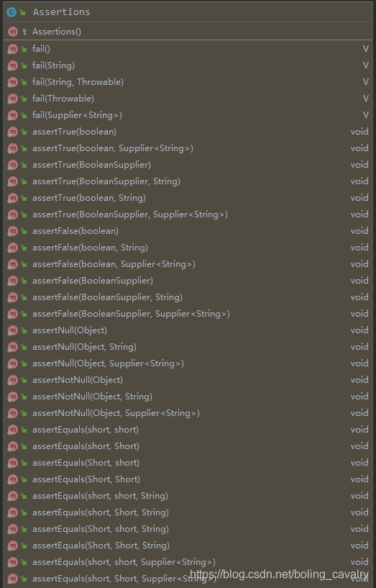Click the method icon next to assertFalse(BooleanSupplier, String)

pos(13,297)
